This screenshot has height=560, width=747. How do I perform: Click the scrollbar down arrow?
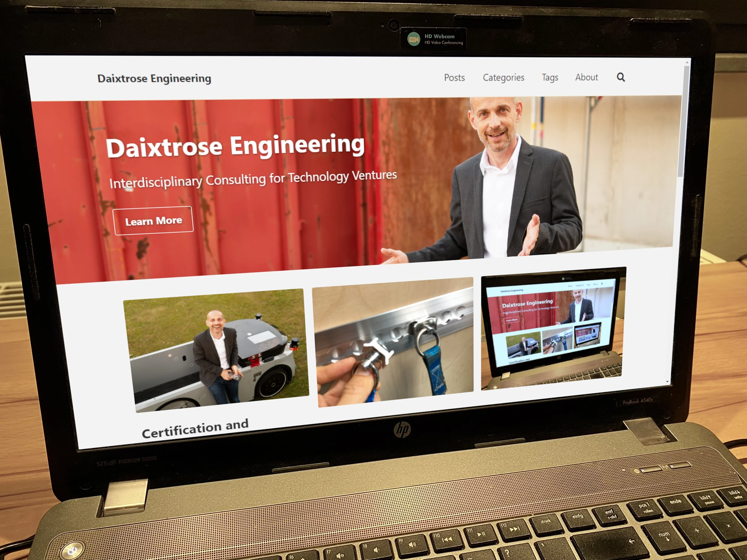[x=667, y=382]
